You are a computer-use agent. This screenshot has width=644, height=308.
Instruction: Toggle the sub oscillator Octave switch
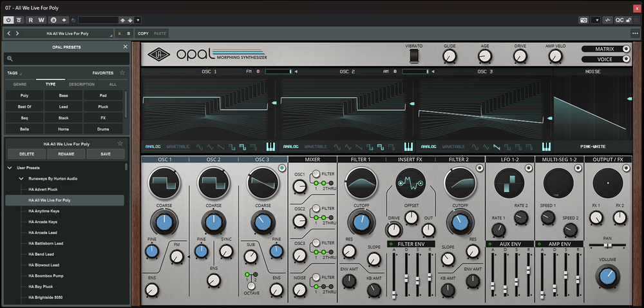(x=251, y=285)
